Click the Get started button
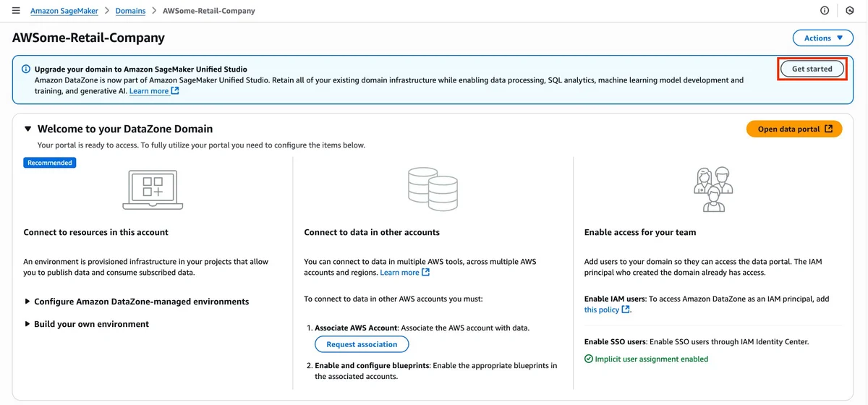Viewport: 868px width, 405px height. point(812,69)
